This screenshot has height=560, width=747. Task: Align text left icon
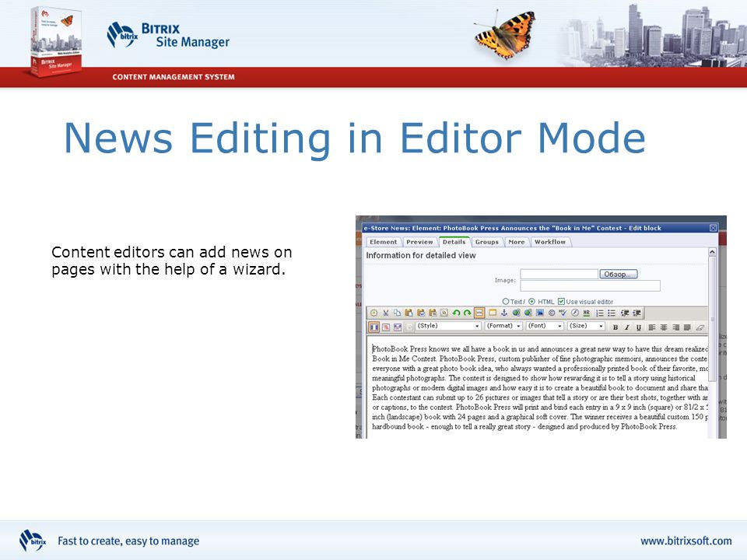652,327
